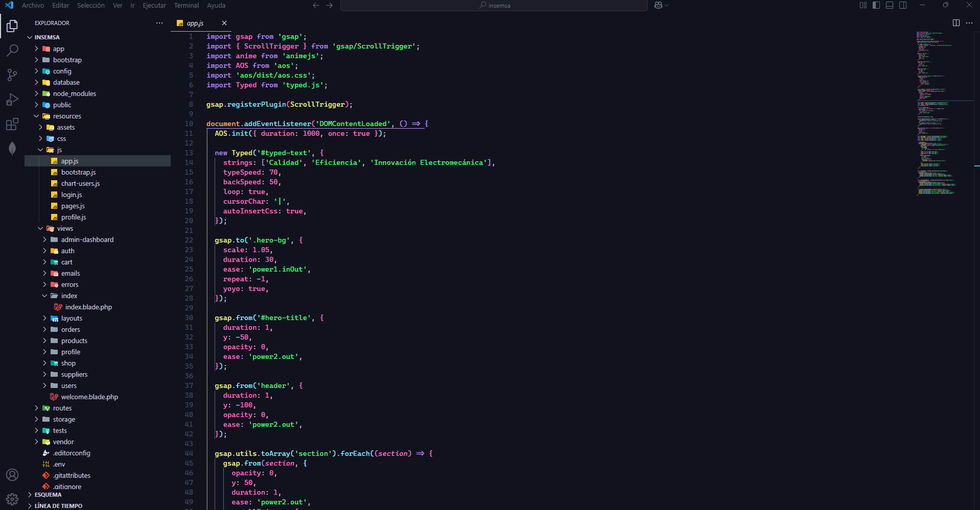This screenshot has width=980, height=510.
Task: Open index.blade.php file
Action: 88,307
